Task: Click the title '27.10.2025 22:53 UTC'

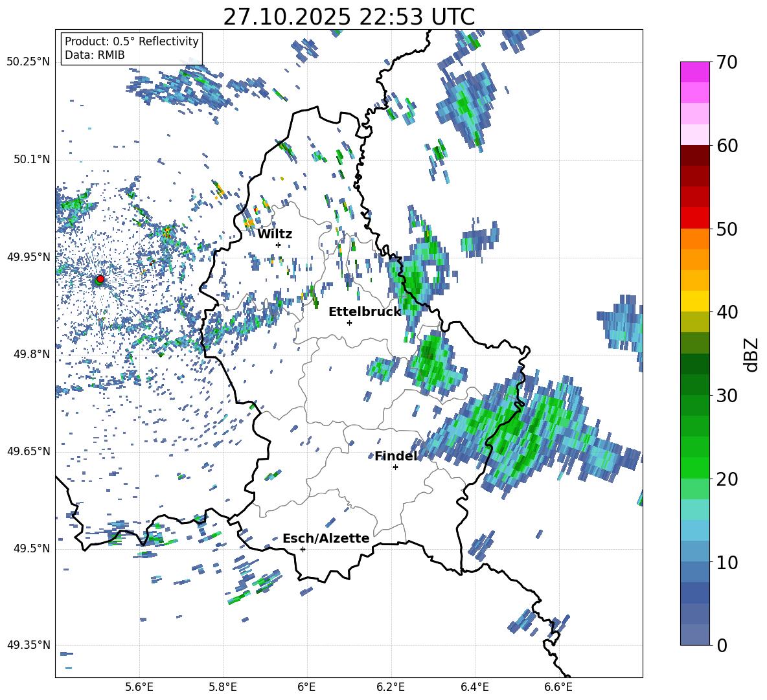Action: (x=349, y=17)
